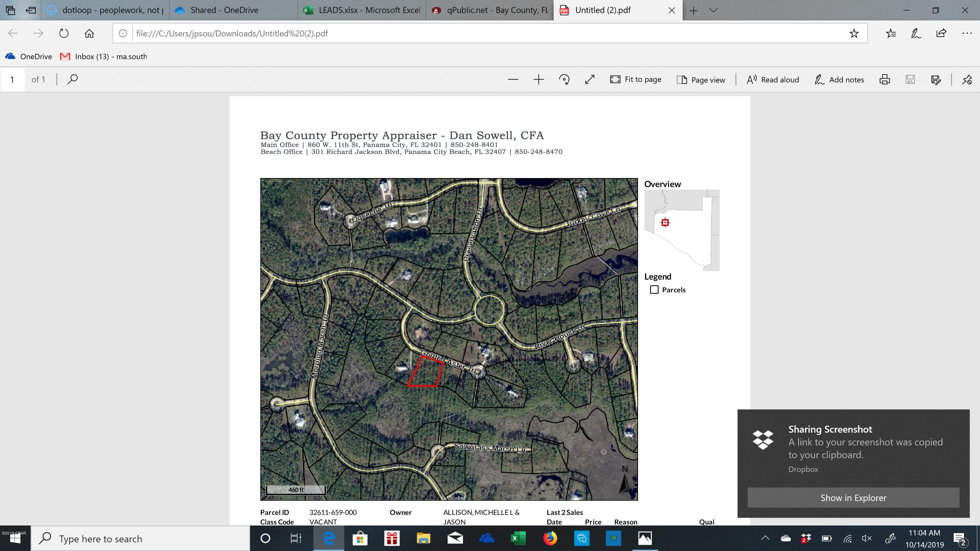Click zoom out to reduce page scale
The height and width of the screenshot is (551, 980).
[513, 79]
